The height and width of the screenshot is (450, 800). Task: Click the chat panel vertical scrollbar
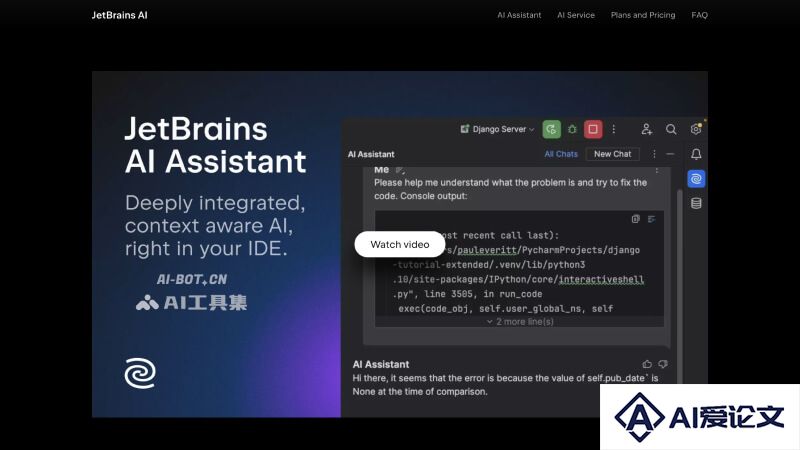click(x=680, y=286)
